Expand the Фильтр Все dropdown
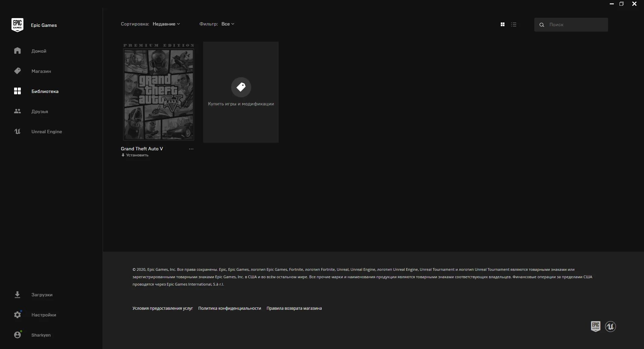This screenshot has height=349, width=644. click(228, 24)
